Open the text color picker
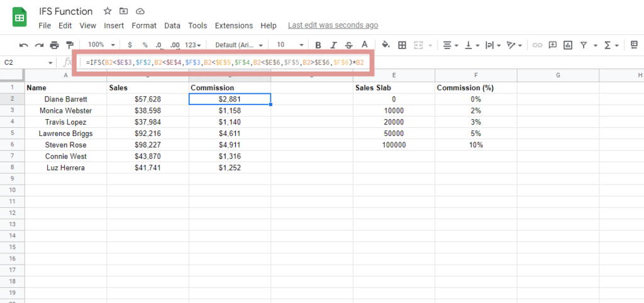Image resolution: width=644 pixels, height=303 pixels. click(364, 45)
